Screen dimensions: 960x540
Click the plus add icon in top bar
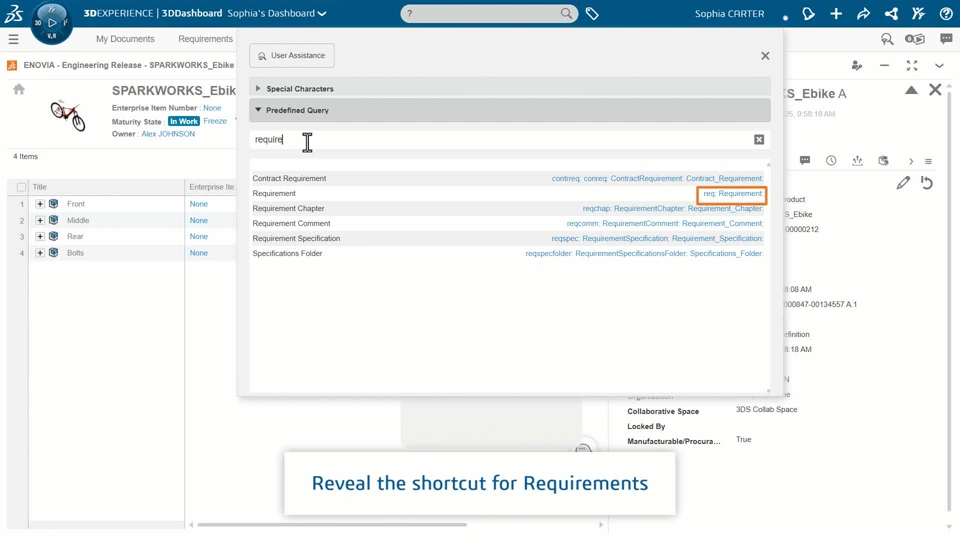(x=836, y=13)
